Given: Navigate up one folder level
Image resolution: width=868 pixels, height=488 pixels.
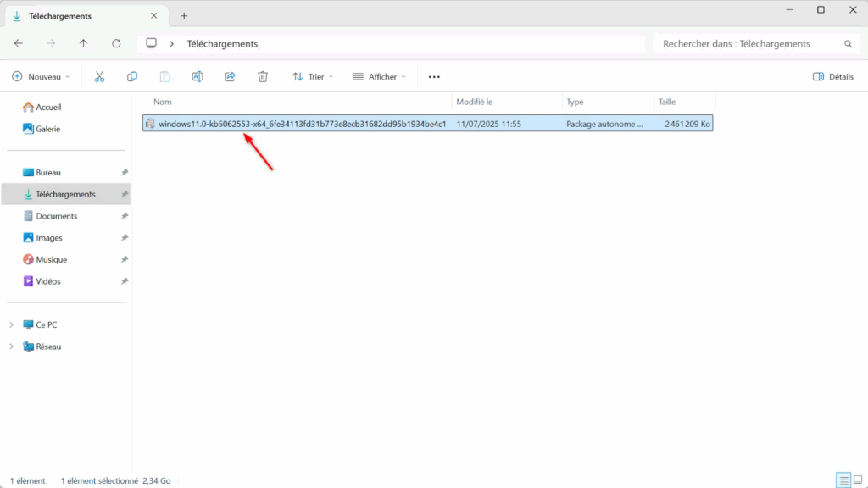Looking at the screenshot, I should point(84,43).
